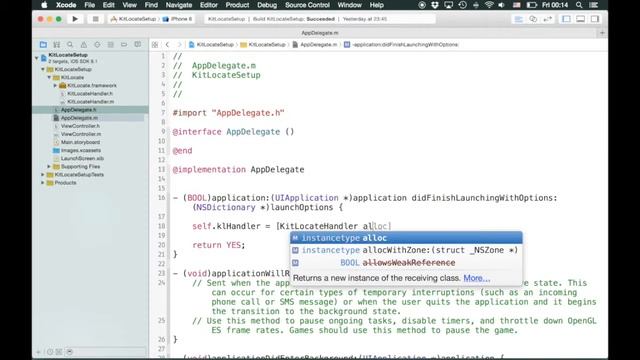
Task: Expand the Products folder
Action: click(x=43, y=183)
